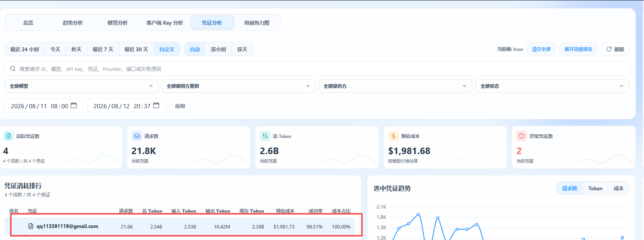Image resolution: width=644 pixels, height=240 pixels.
Task: Open calendar picker for end date
Action: [x=156, y=106]
